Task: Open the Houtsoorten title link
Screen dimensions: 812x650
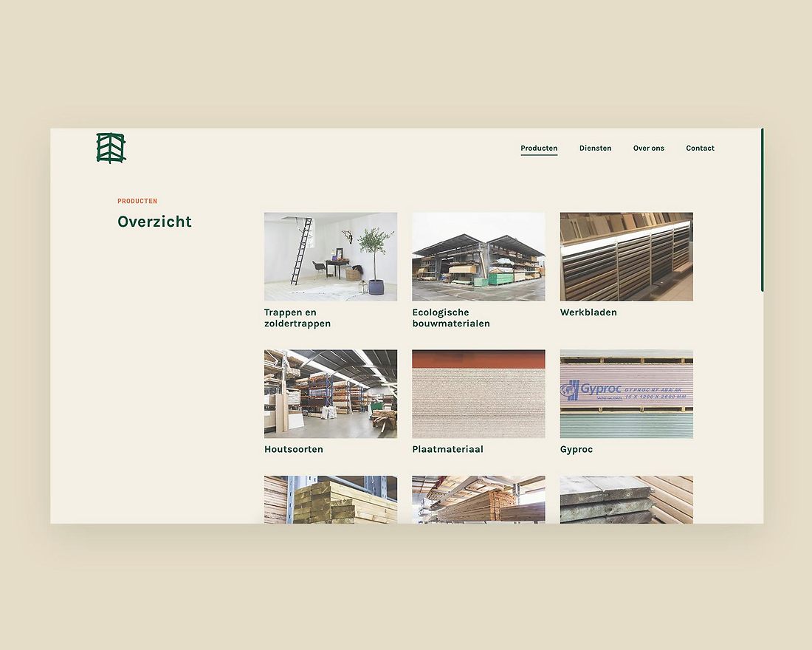Action: coord(294,449)
